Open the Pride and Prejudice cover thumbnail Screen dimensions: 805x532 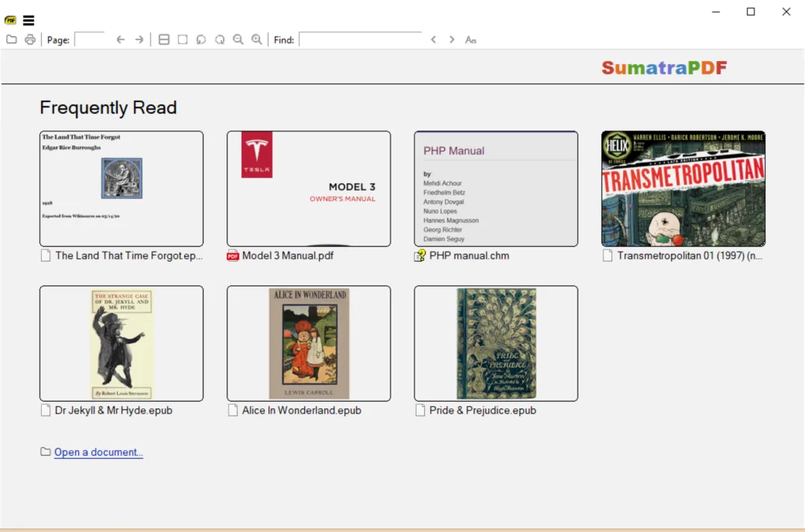click(x=496, y=343)
